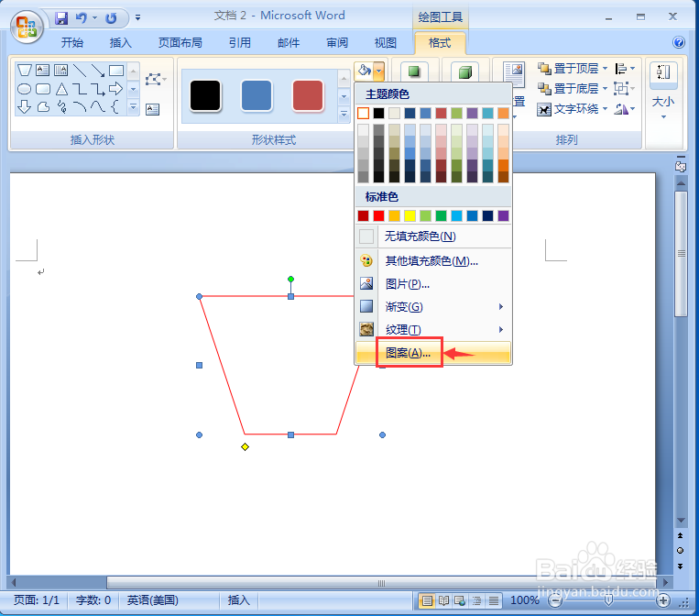The width and height of the screenshot is (699, 616).
Task: Click the shape fill paint bucket
Action: pyautogui.click(x=365, y=70)
